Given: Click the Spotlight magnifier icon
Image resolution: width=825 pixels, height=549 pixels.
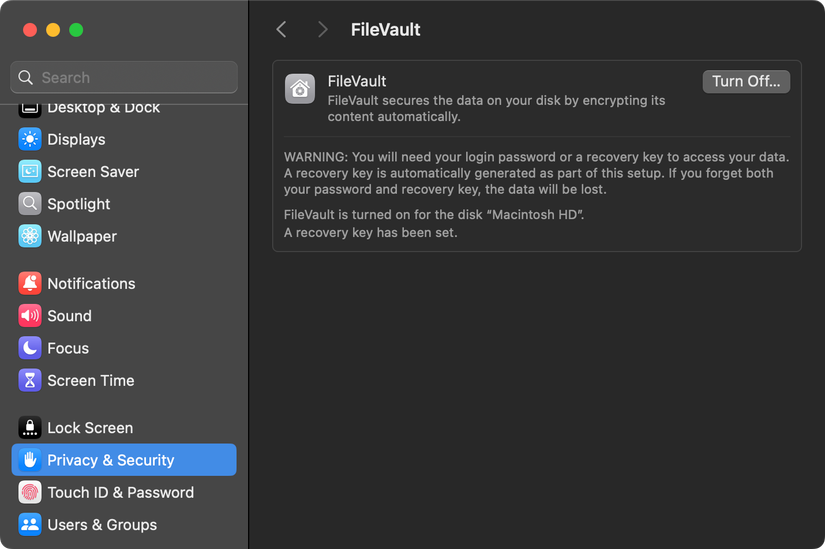Looking at the screenshot, I should [30, 204].
